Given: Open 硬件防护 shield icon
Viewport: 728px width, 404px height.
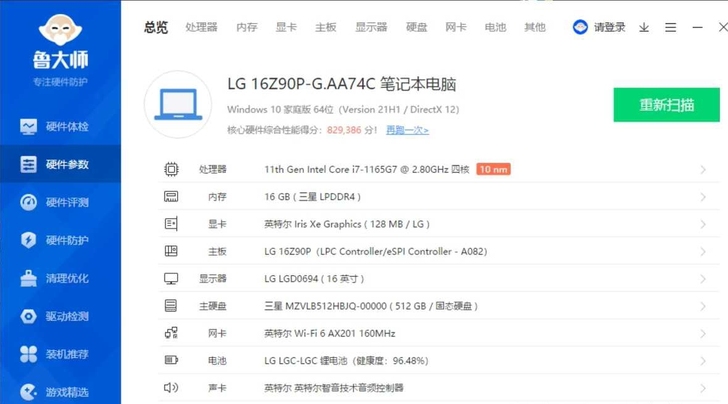Looking at the screenshot, I should click(28, 240).
